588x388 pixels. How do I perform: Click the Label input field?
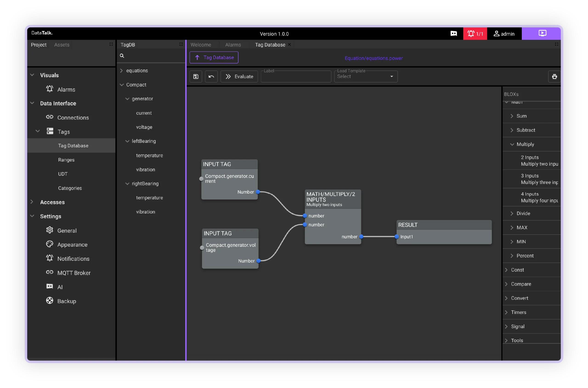pos(296,76)
